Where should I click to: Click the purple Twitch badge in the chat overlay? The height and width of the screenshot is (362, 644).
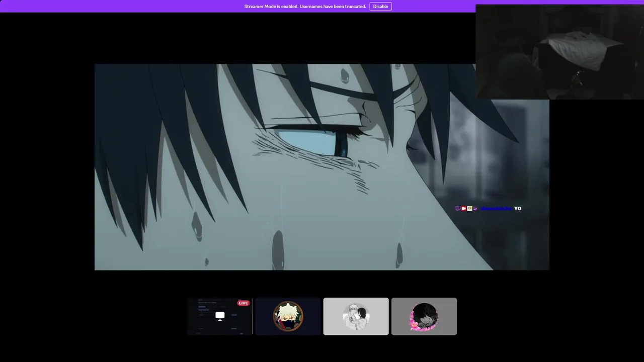coord(458,208)
